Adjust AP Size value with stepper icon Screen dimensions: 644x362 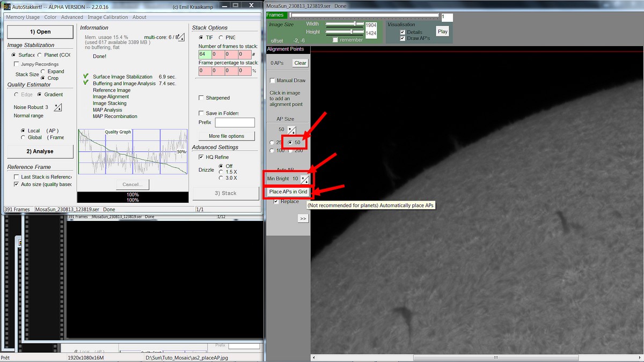pyautogui.click(x=292, y=130)
